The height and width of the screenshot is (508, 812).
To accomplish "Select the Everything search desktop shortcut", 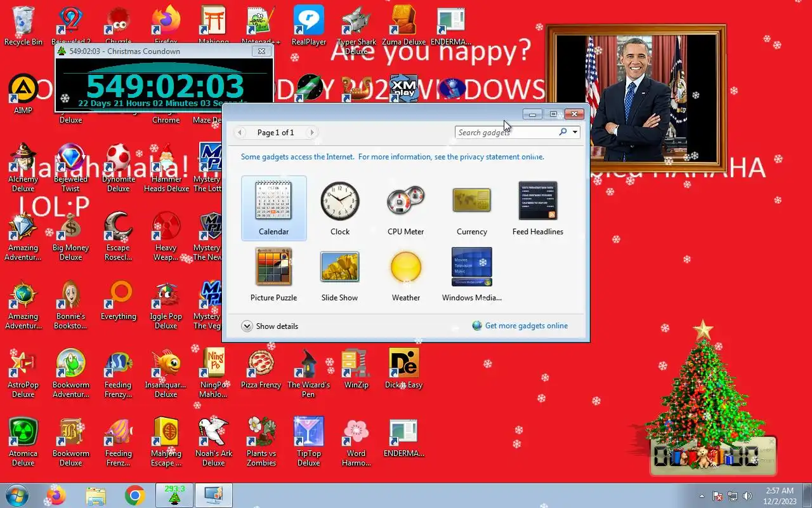I will pyautogui.click(x=119, y=300).
